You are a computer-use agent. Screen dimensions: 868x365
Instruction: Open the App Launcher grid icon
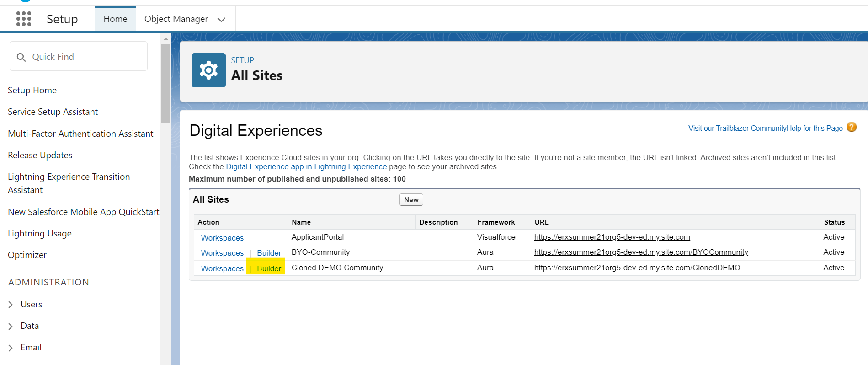tap(24, 19)
